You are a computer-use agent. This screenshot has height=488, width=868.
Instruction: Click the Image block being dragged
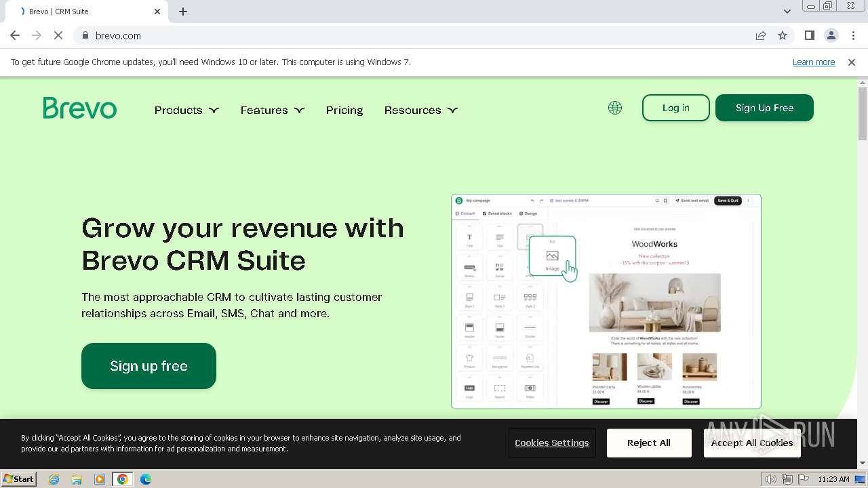[x=552, y=256]
